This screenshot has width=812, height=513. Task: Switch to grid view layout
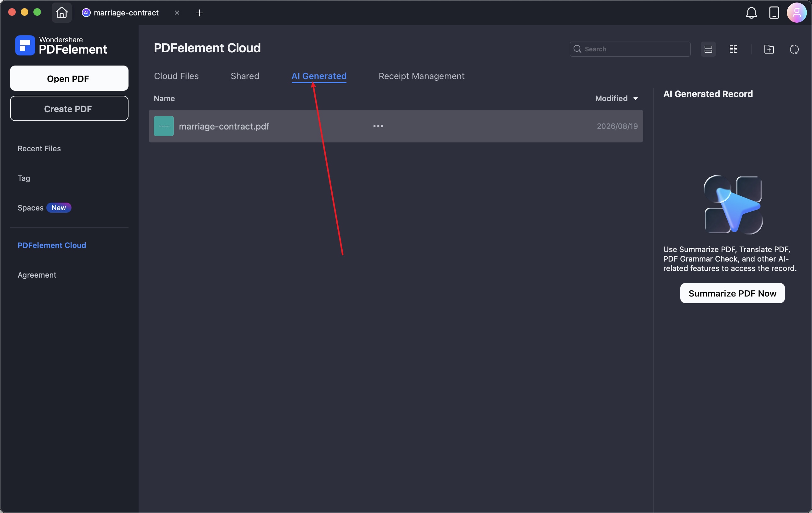pos(734,49)
